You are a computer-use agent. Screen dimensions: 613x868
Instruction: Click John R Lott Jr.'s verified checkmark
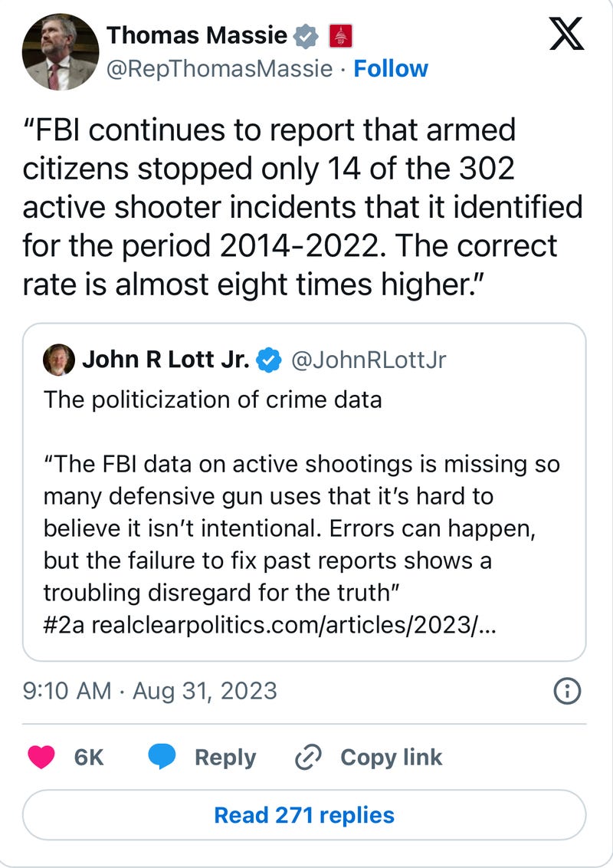point(269,360)
